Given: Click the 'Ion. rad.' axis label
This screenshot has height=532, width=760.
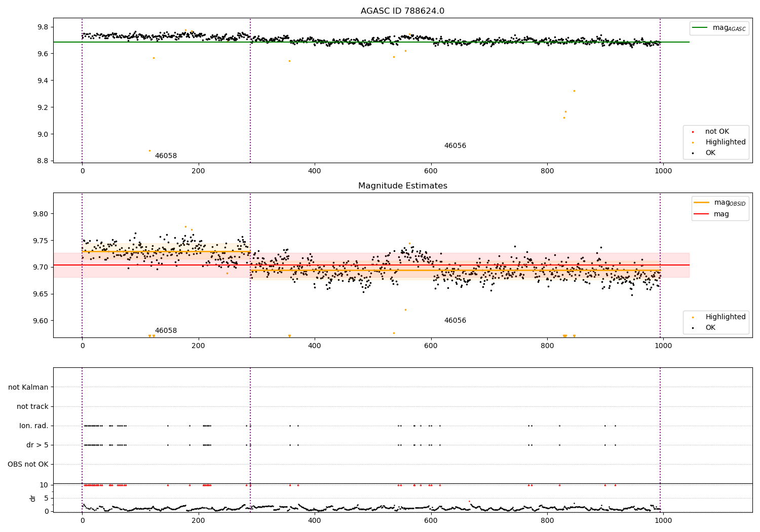Looking at the screenshot, I should (34, 426).
